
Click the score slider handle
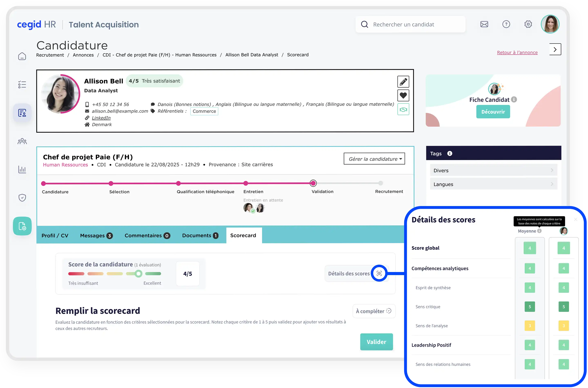coord(139,273)
